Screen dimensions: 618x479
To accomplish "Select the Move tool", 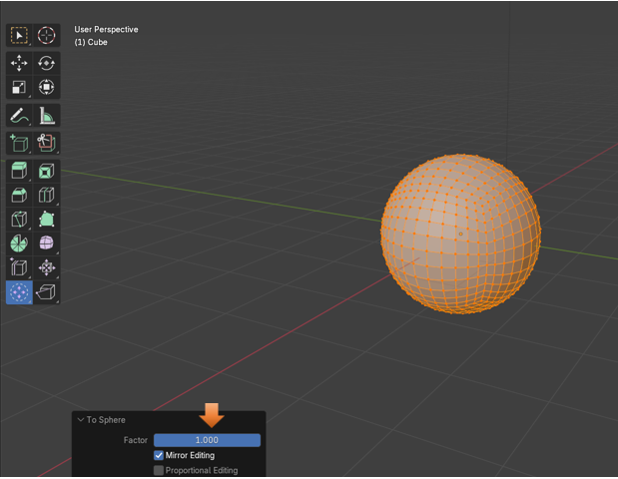I will 19,63.
